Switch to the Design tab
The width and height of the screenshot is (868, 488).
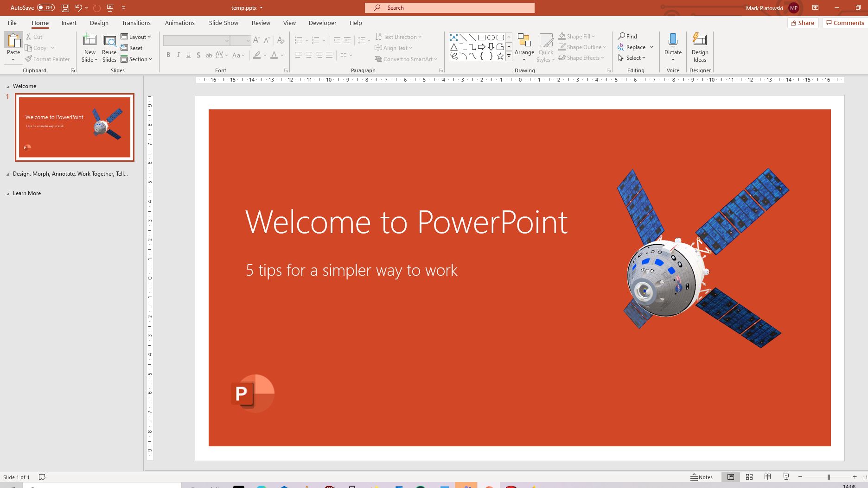(99, 23)
